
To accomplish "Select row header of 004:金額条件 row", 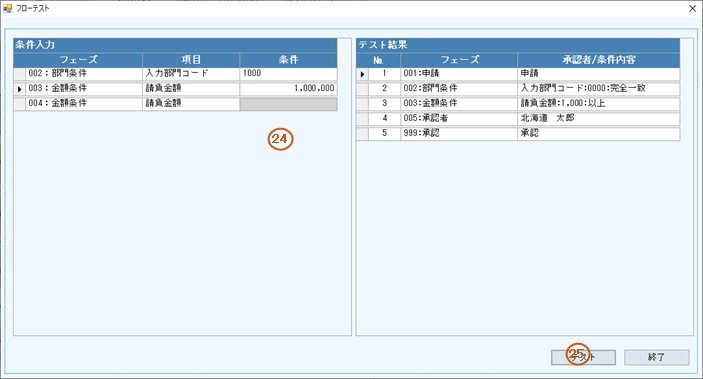I will (19, 104).
